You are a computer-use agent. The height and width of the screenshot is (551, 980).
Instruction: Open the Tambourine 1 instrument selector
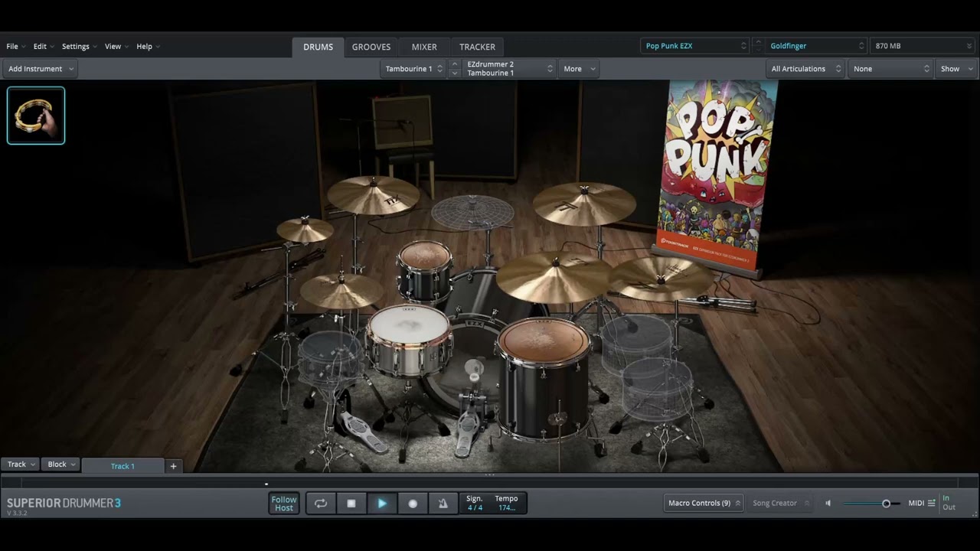(x=414, y=69)
